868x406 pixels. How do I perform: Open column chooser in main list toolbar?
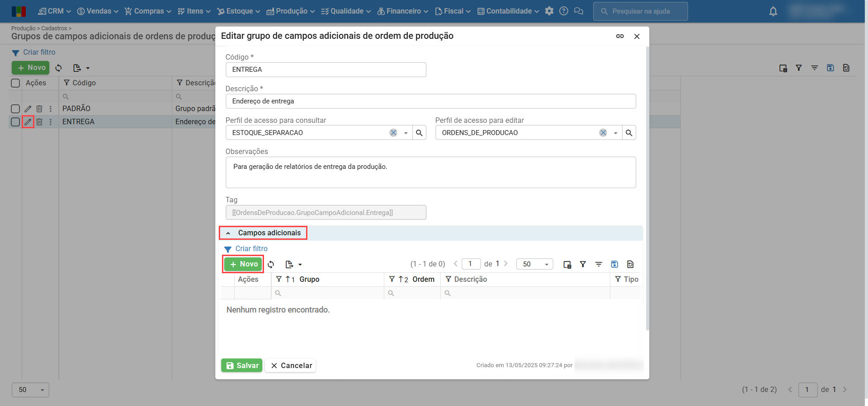(783, 68)
